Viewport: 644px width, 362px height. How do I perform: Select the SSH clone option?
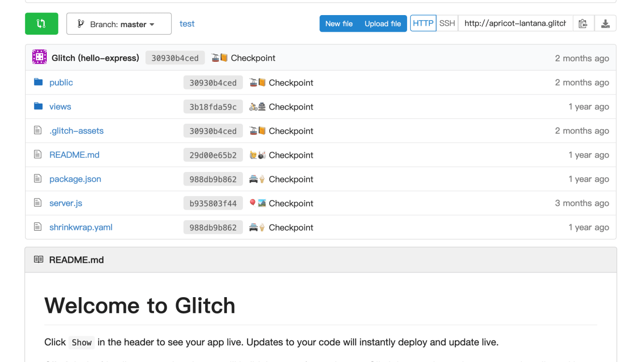[447, 23]
